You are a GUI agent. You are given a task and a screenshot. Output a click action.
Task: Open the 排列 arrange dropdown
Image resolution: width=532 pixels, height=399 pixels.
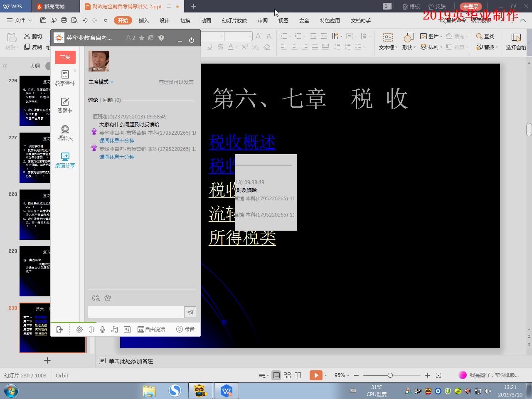point(431,47)
